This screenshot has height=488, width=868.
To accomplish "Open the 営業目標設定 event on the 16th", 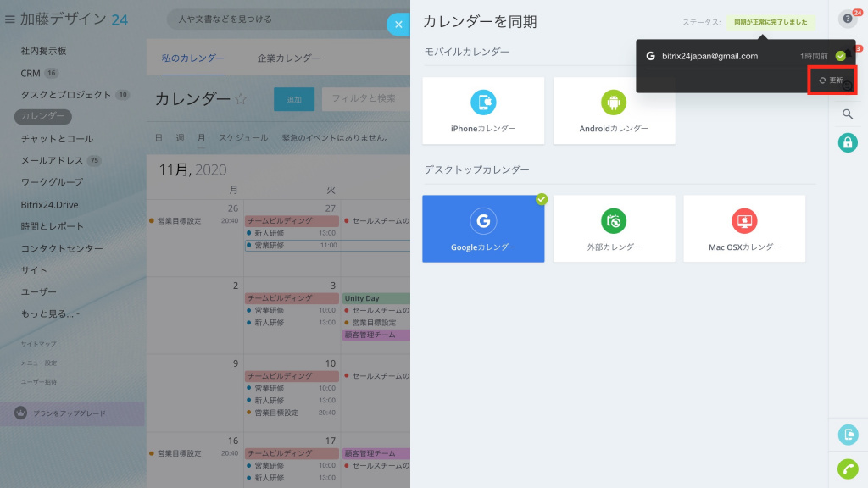I will click(194, 454).
